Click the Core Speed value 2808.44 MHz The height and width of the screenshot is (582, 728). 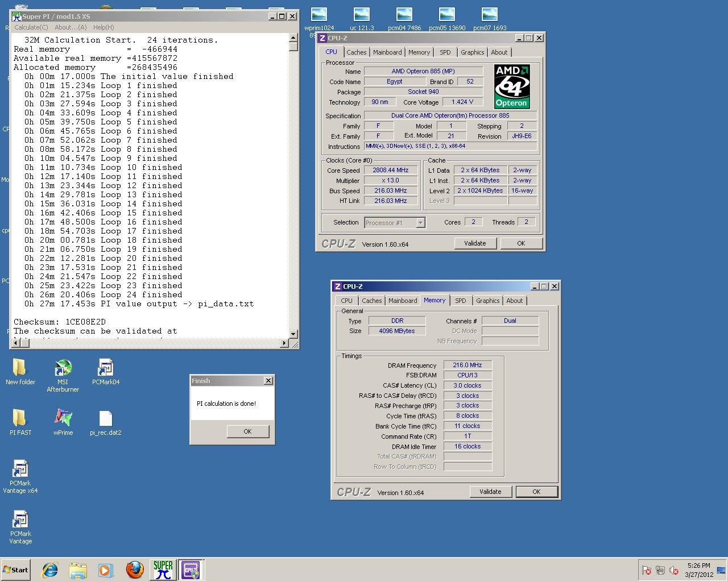pyautogui.click(x=391, y=171)
